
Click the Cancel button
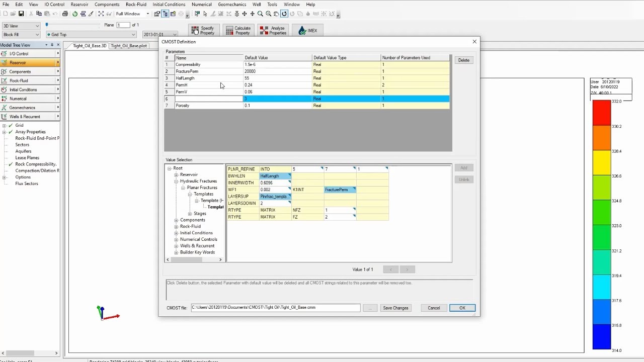click(434, 308)
